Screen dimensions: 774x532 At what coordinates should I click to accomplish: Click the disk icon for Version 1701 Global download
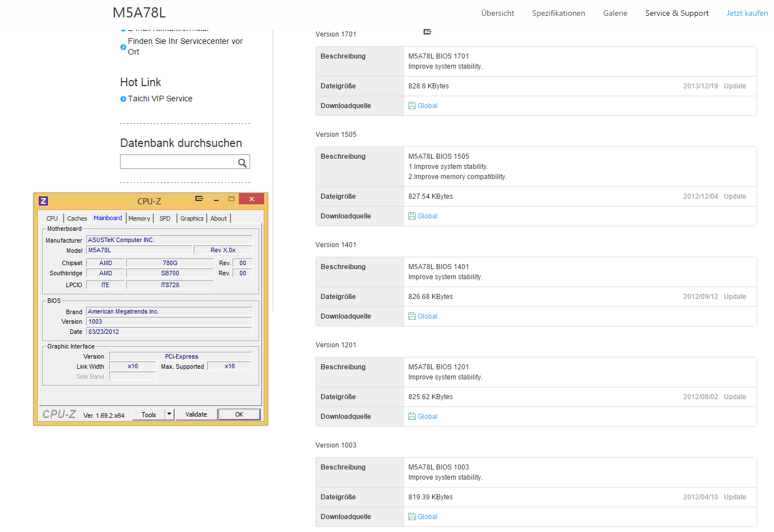412,106
